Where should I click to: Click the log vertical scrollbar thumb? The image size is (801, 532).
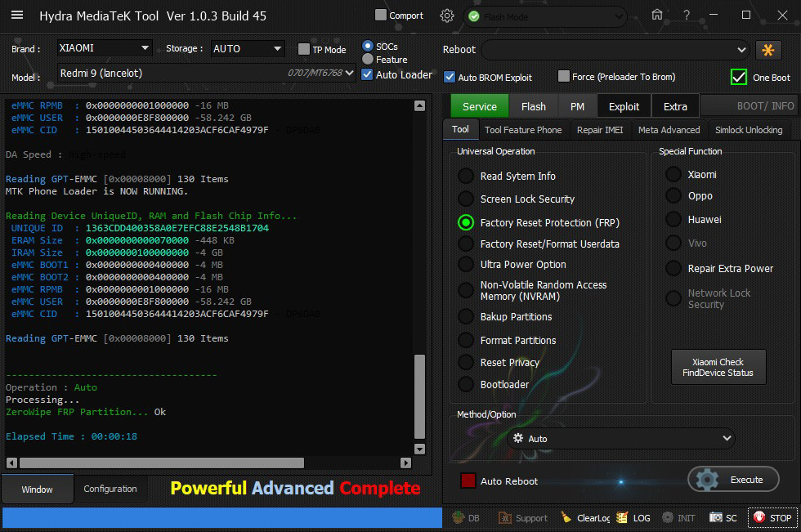click(419, 396)
